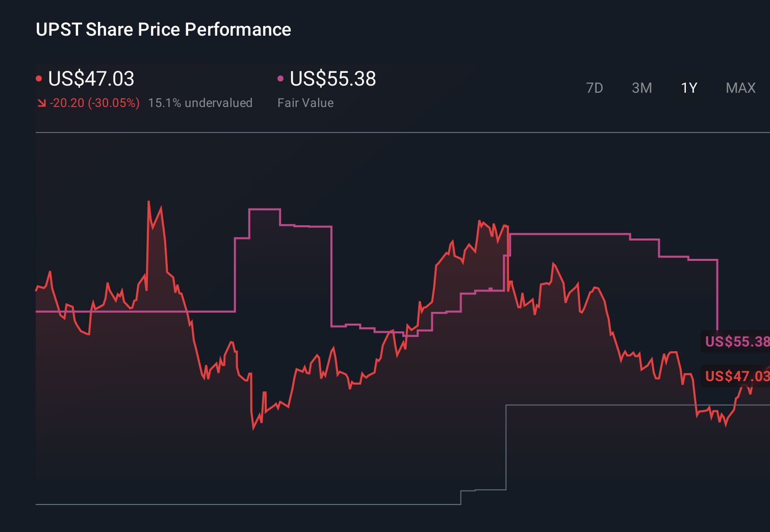Toggle the share price series via US$47.03 legend
Image resolution: width=770 pixels, height=532 pixels.
(x=91, y=79)
